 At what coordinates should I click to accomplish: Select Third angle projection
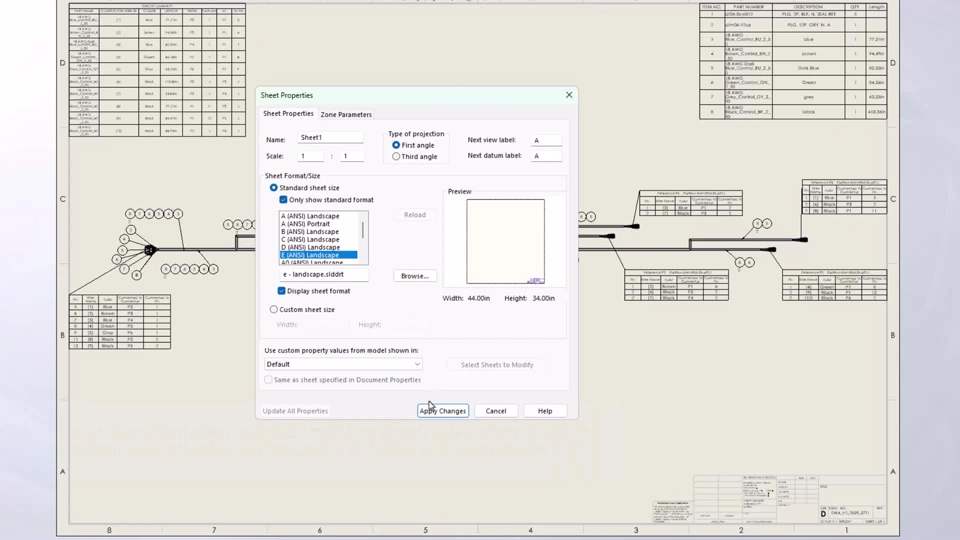coord(396,157)
